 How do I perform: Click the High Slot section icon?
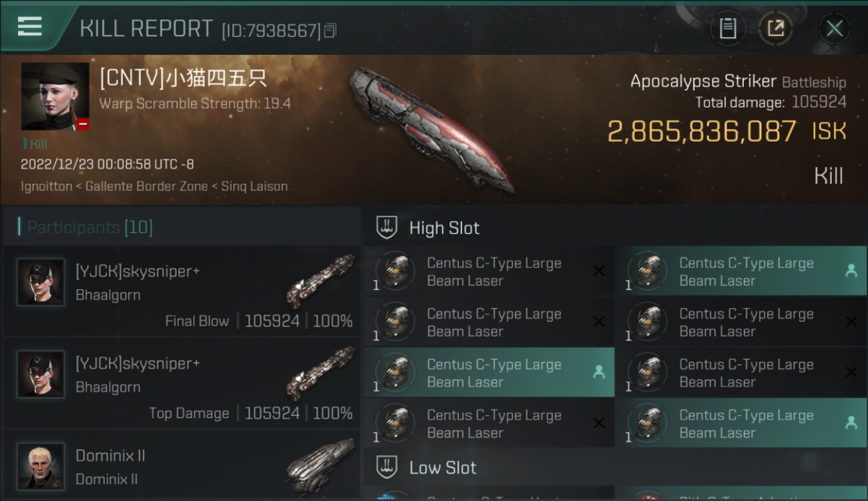(x=387, y=227)
